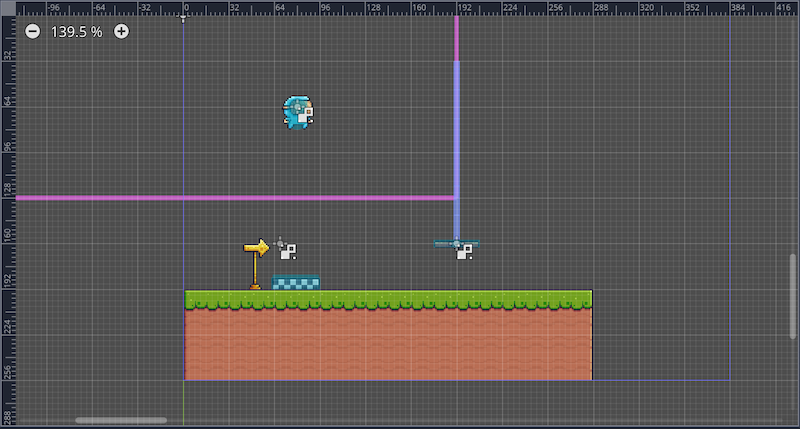Reset zoom via the 139.5 % label
The width and height of the screenshot is (800, 429).
(77, 32)
